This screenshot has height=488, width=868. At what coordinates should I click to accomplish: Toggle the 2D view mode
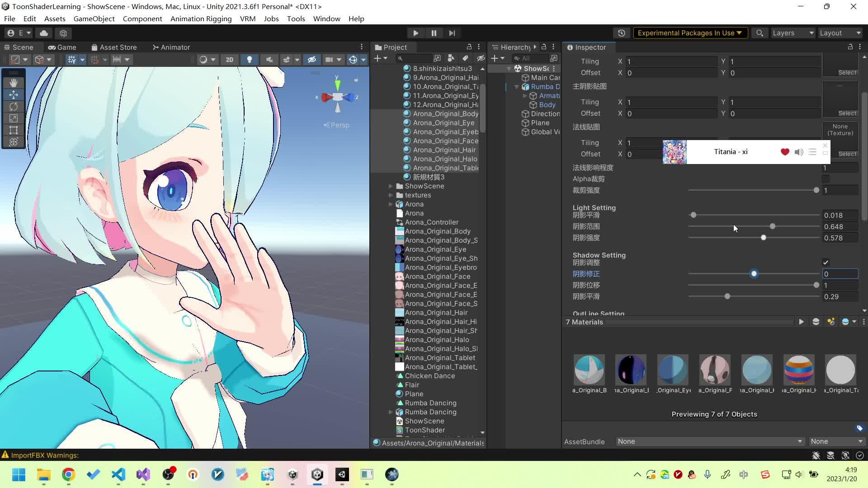(x=229, y=60)
